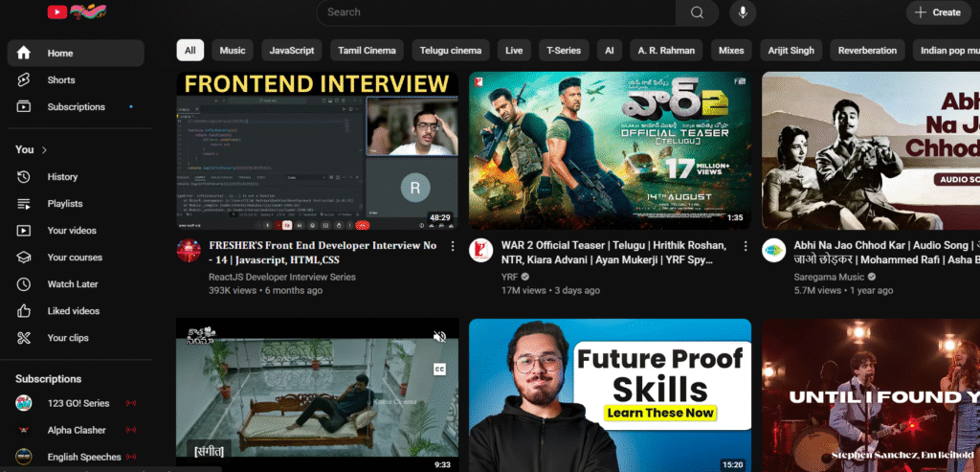The width and height of the screenshot is (980, 472).
Task: Click the English Speeches channel avatar
Action: [x=23, y=457]
